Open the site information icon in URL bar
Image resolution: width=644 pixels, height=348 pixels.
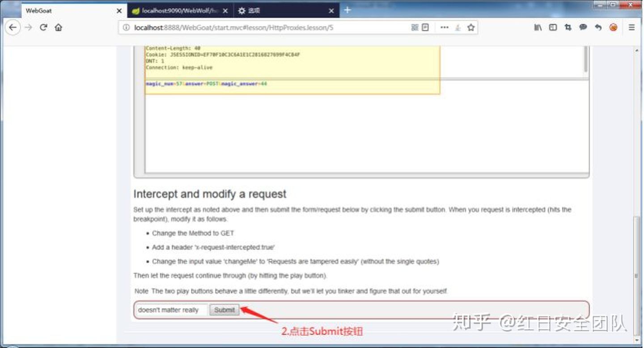tap(127, 28)
